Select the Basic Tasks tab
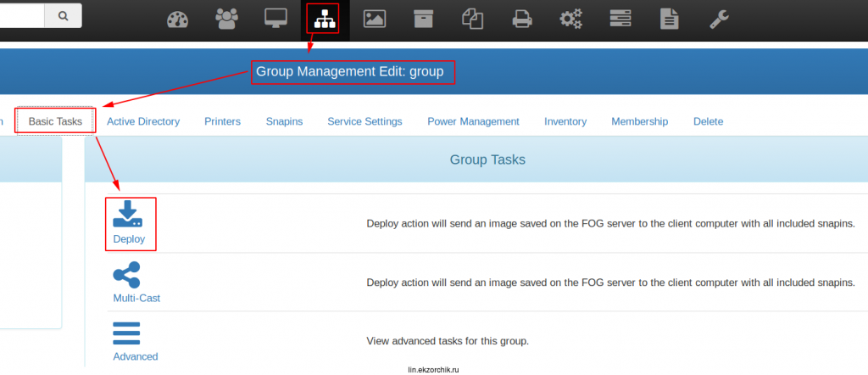The width and height of the screenshot is (868, 375). click(55, 121)
